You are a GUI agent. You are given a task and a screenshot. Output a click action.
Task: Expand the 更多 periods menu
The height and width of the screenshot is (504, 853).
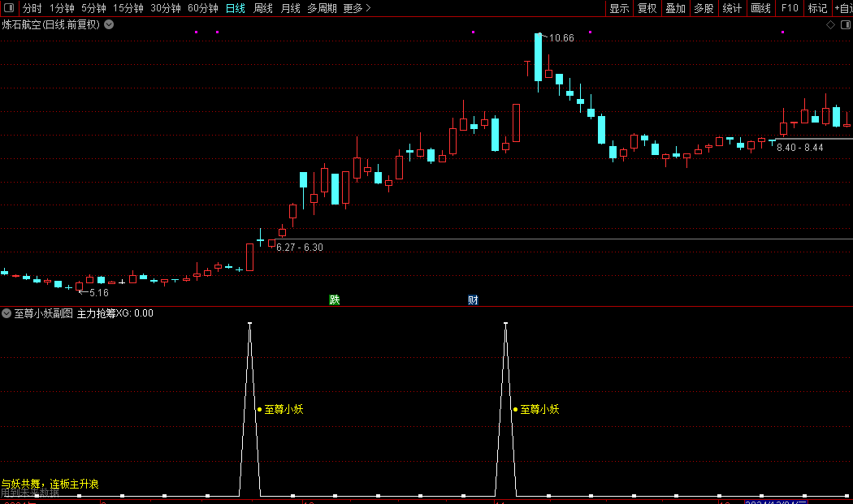point(357,8)
